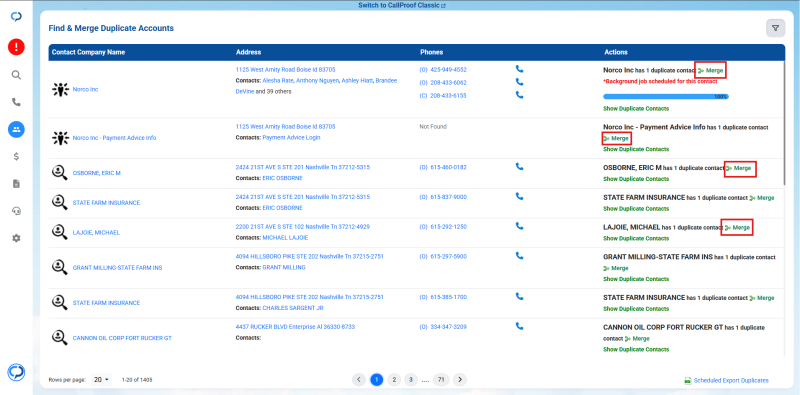
Task: Open the contacts people sidebar icon
Action: pos(16,129)
